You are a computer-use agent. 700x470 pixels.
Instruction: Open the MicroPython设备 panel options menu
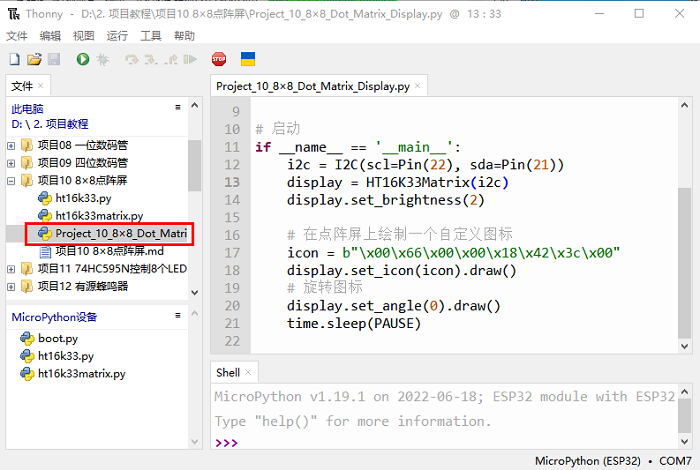click(x=177, y=316)
